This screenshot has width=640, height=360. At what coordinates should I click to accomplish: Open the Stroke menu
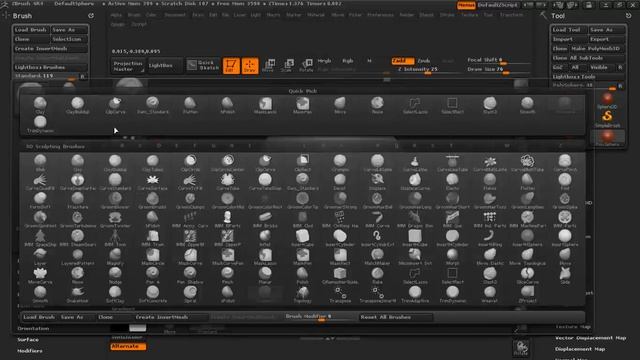(447, 15)
